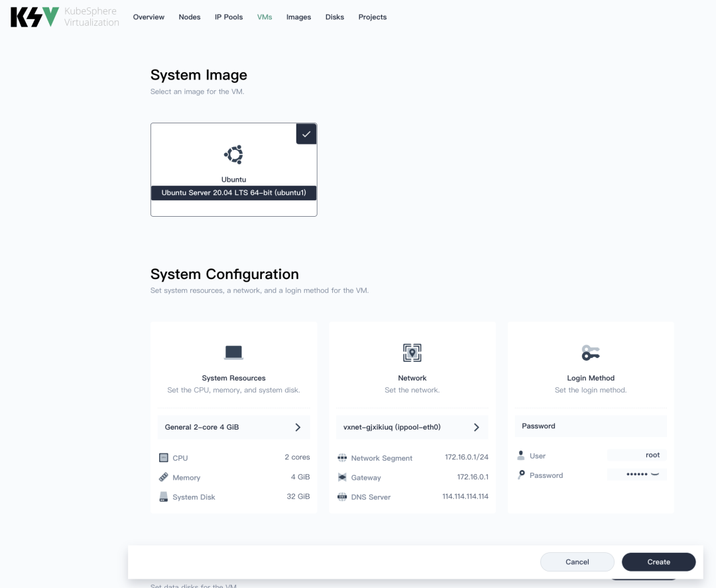Viewport: 716px width, 588px height.
Task: Select Ubuntu Server 20.04 LTS 64-bit image version
Action: tap(234, 193)
